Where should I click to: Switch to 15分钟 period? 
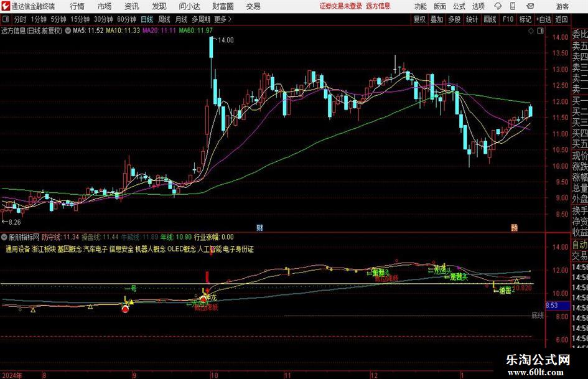80,19
